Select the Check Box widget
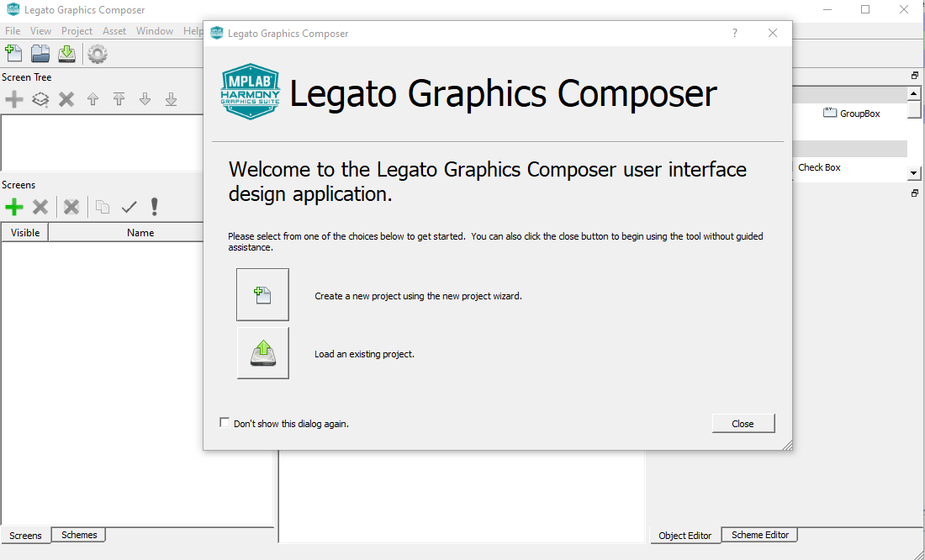This screenshot has height=560, width=925. coord(819,167)
